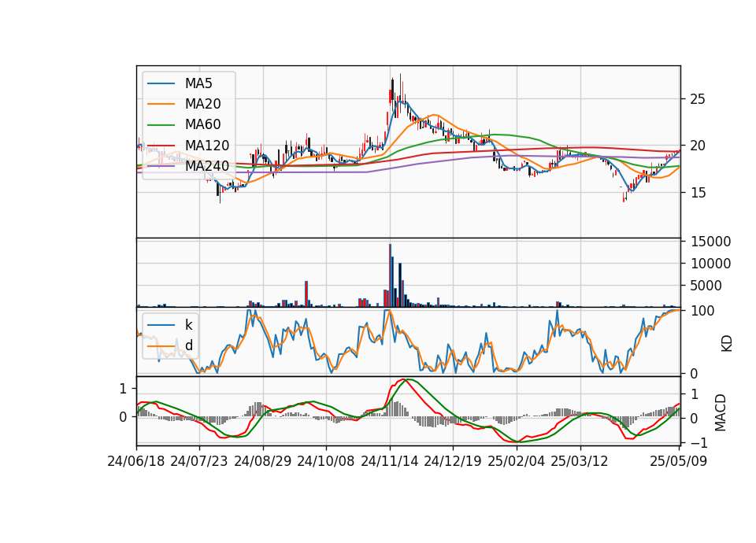Click the MA240 legend label

coord(207,166)
